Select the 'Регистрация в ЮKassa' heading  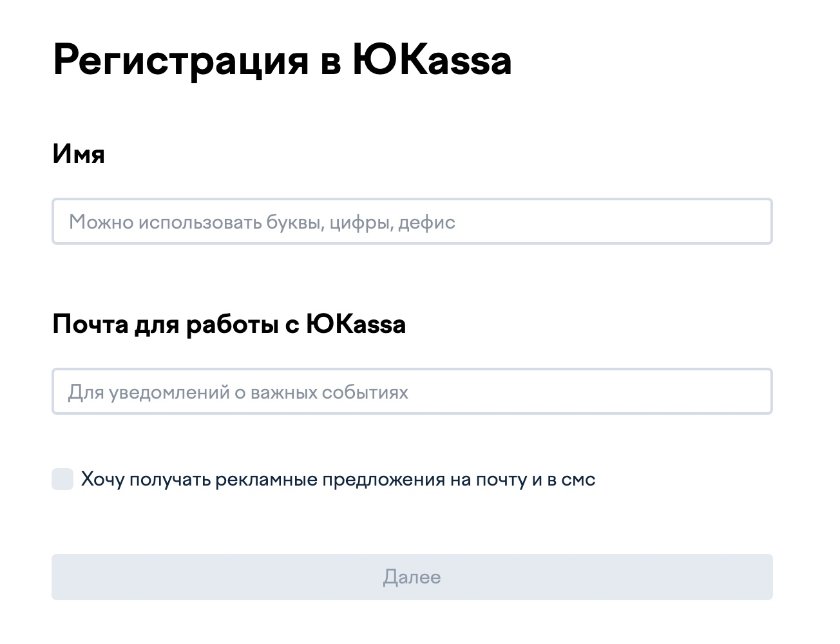pos(282,61)
